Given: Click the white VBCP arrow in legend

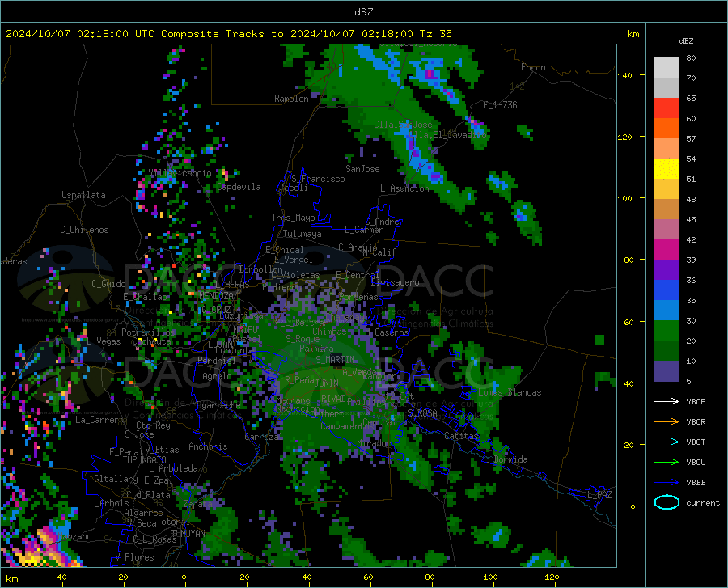Looking at the screenshot, I should point(667,401).
